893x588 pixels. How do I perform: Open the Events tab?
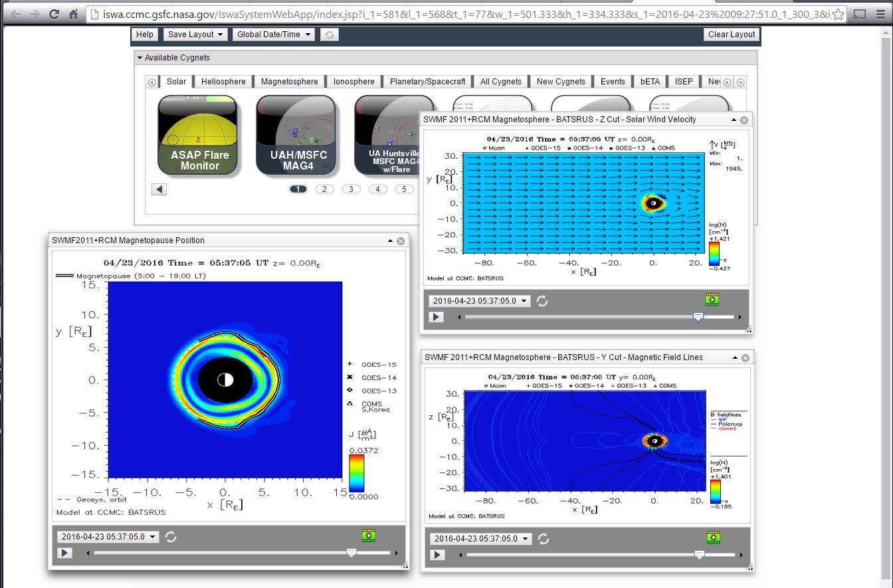[x=613, y=82]
